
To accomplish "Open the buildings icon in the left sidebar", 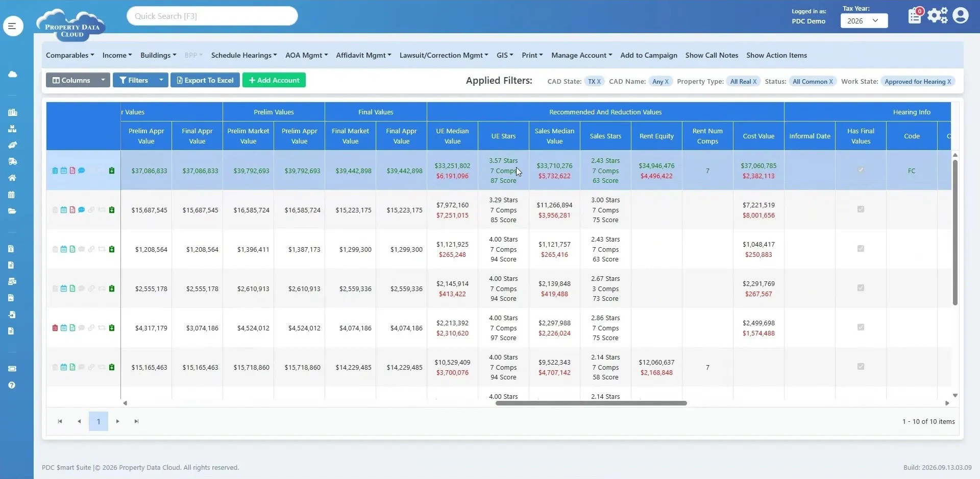I will click(x=12, y=112).
